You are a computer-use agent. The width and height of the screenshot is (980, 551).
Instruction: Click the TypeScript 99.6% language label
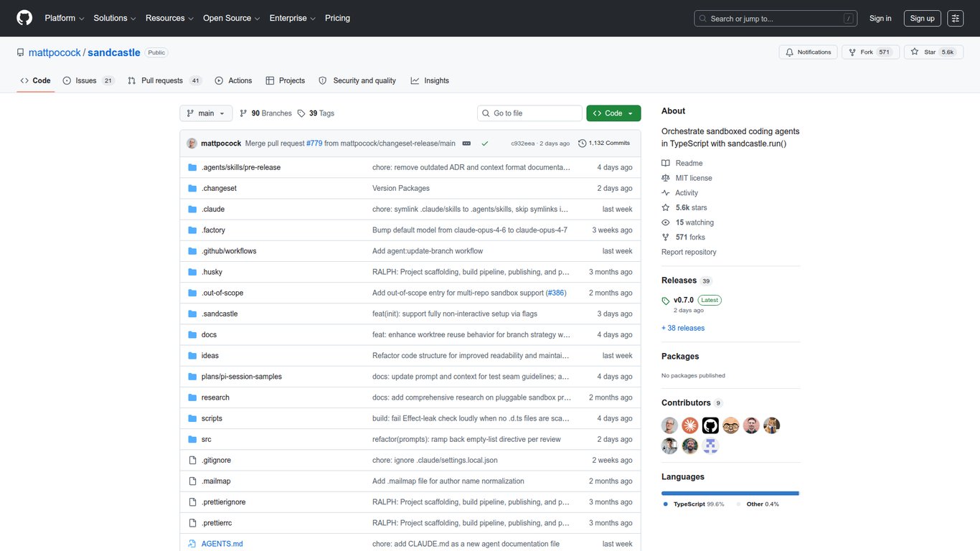pos(694,504)
